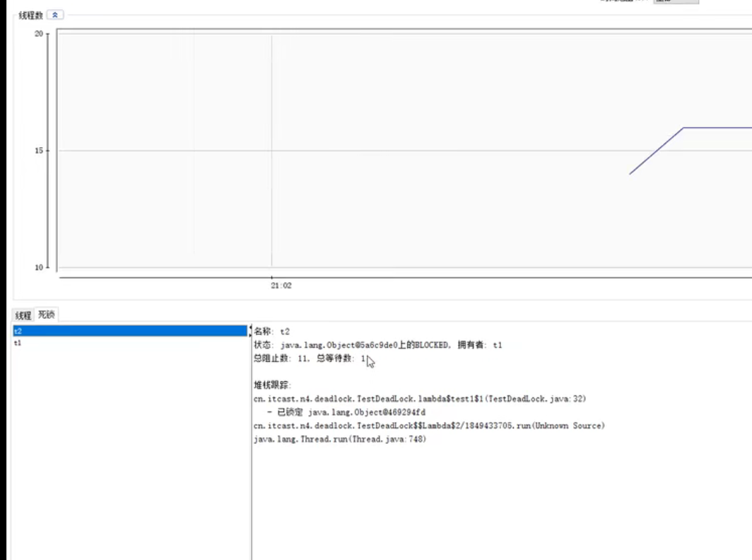
Task: Click the 20 y-axis label
Action: tap(39, 34)
